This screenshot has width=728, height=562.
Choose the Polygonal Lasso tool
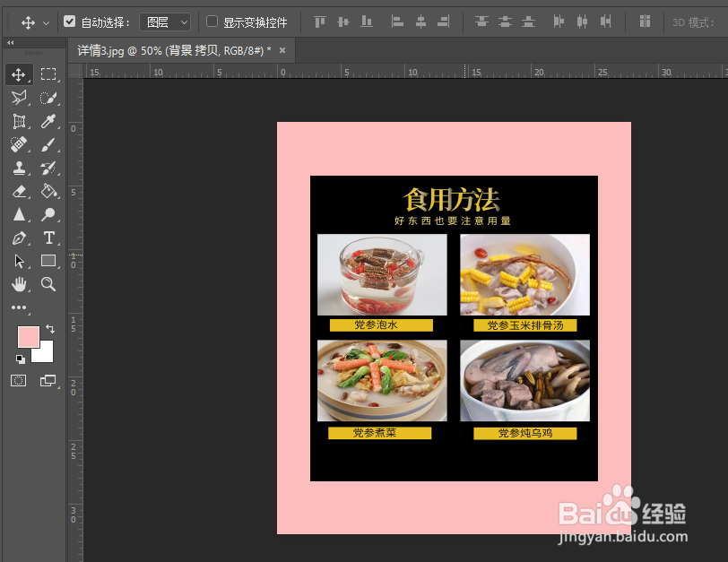pos(19,98)
